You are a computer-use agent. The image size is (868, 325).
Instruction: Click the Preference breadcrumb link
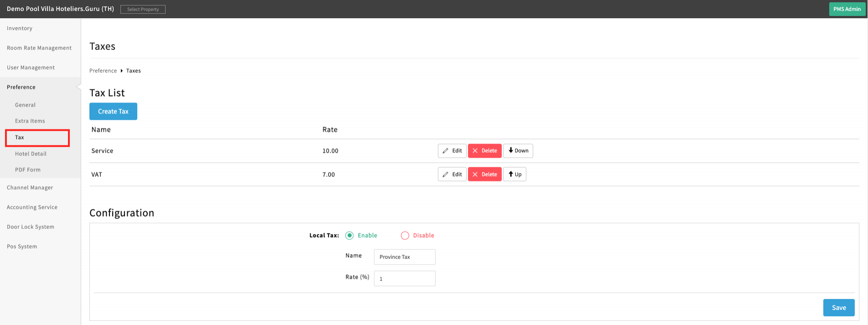click(x=103, y=71)
